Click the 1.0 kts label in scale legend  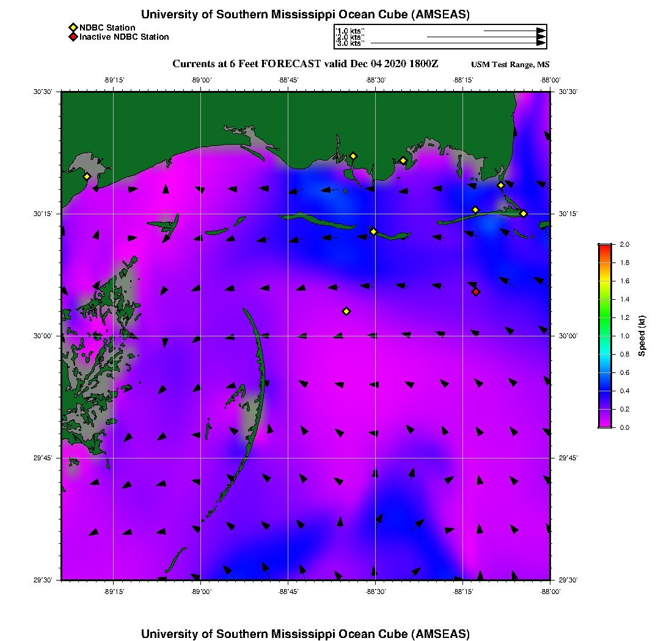tap(350, 31)
